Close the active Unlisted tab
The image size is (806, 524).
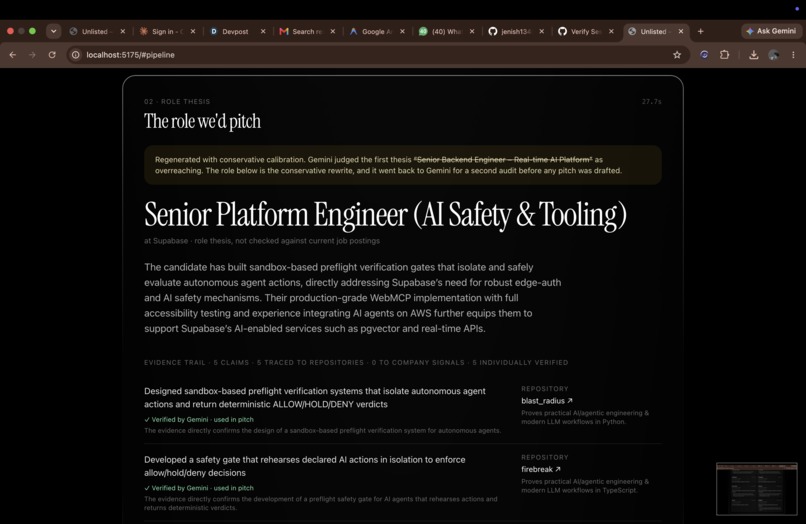coord(681,31)
